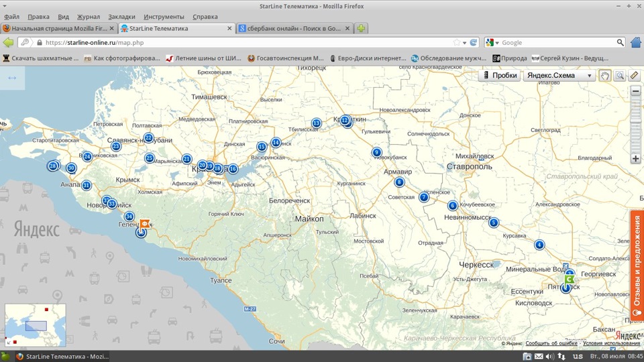Click map waypoint marker number 14

[276, 142]
